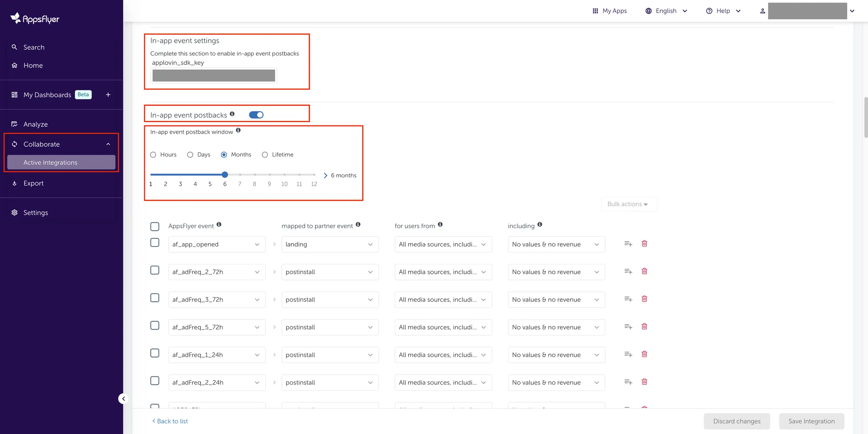This screenshot has width=868, height=434.
Task: Open the Search magnifier icon in sidebar
Action: pos(14,47)
